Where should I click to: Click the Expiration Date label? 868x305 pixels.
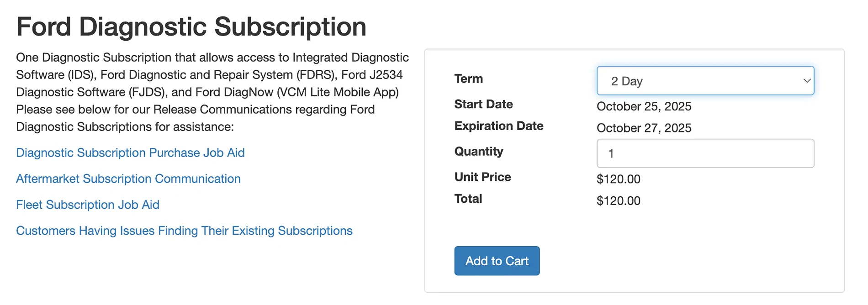coord(498,126)
